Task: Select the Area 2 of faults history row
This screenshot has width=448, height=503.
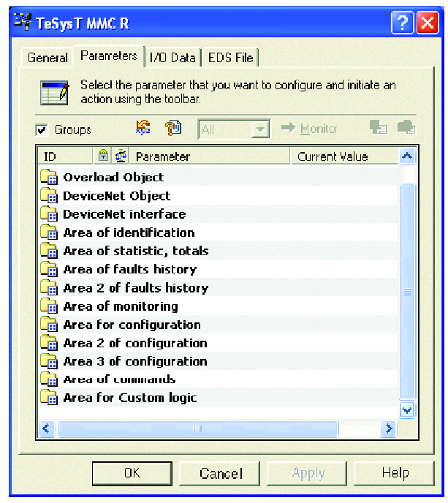Action: [x=218, y=287]
